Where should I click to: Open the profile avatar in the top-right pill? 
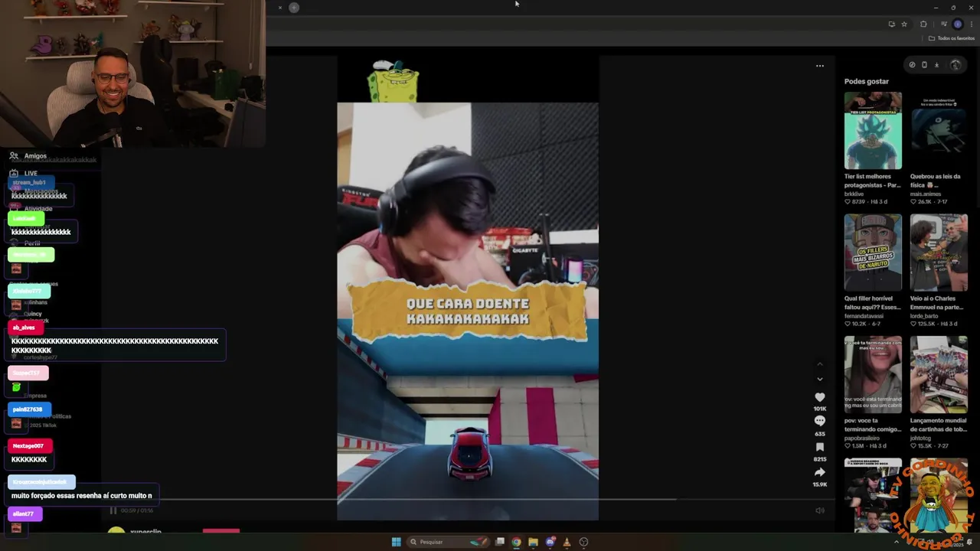tap(955, 65)
